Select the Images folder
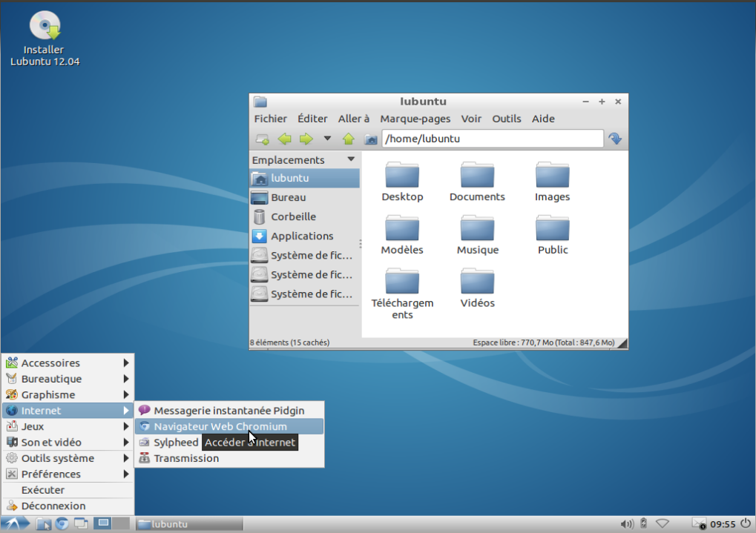The image size is (756, 533). click(553, 182)
